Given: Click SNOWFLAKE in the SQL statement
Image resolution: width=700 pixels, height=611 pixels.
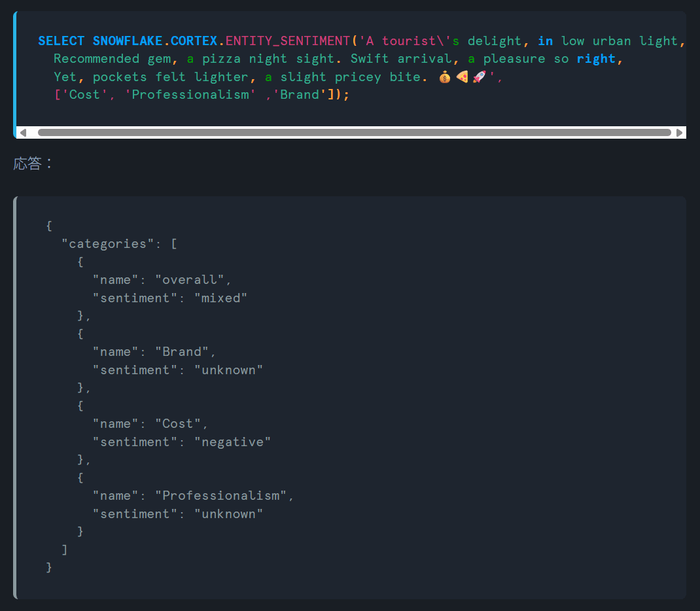Looking at the screenshot, I should tap(128, 41).
